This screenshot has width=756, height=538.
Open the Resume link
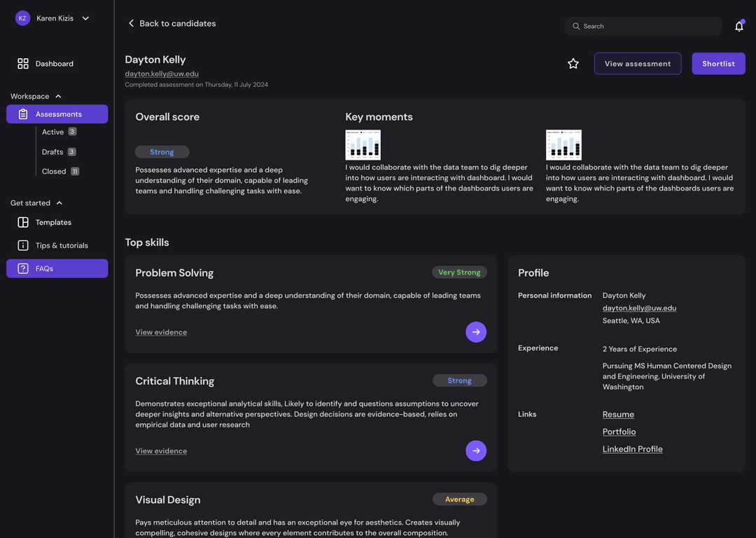tap(618, 415)
